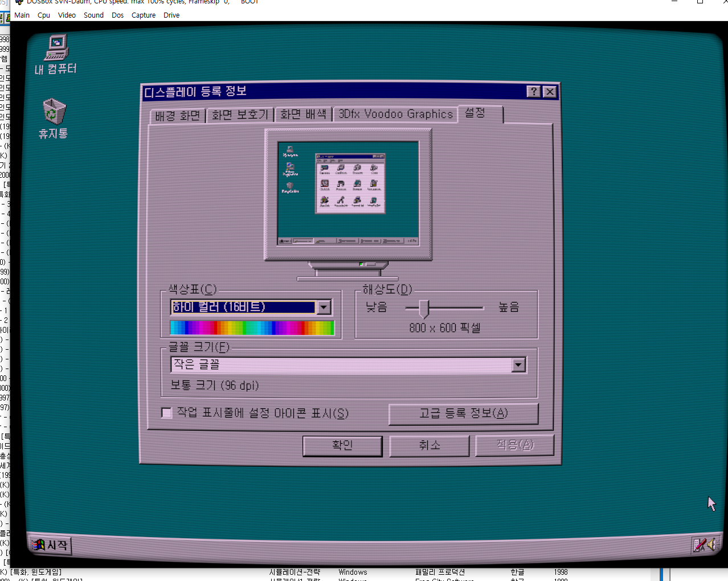
Task: Confirm with the 확인 button
Action: (x=342, y=445)
